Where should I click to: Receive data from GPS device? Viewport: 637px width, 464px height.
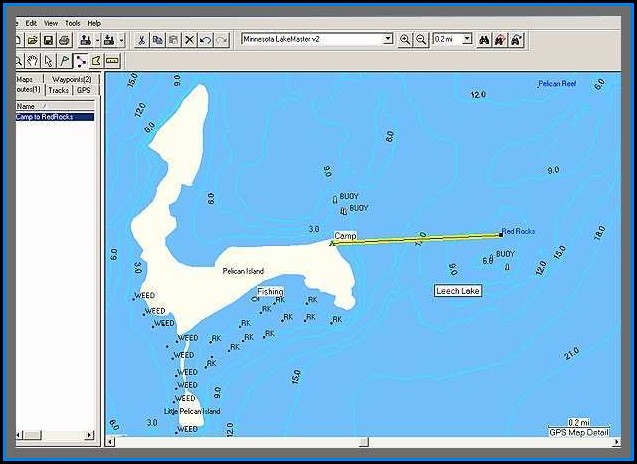pos(109,40)
